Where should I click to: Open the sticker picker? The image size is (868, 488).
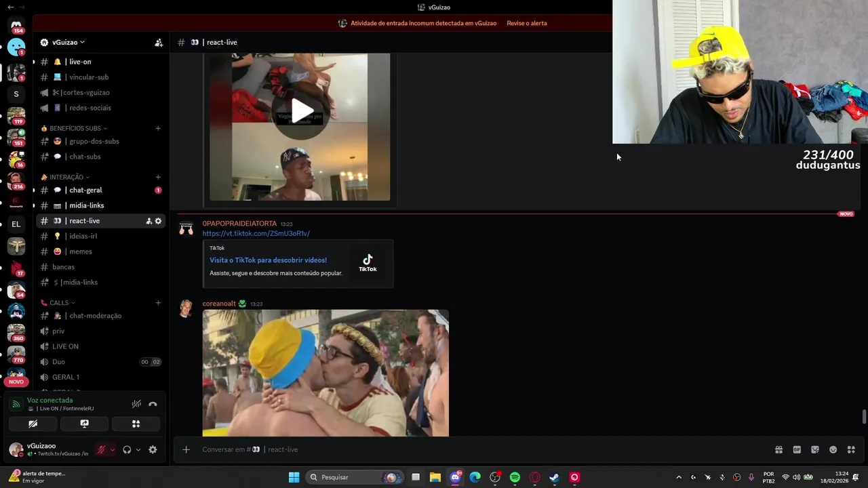point(815,449)
